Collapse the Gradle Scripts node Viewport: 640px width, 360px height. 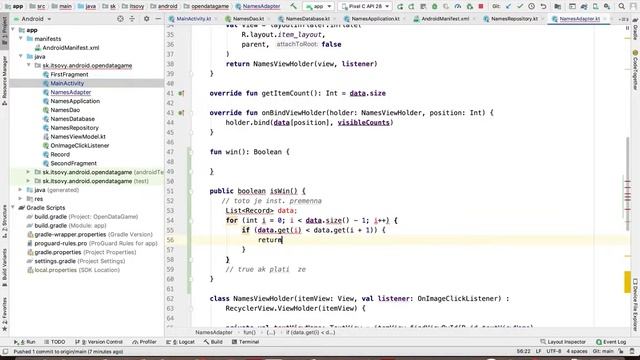pyautogui.click(x=13, y=208)
